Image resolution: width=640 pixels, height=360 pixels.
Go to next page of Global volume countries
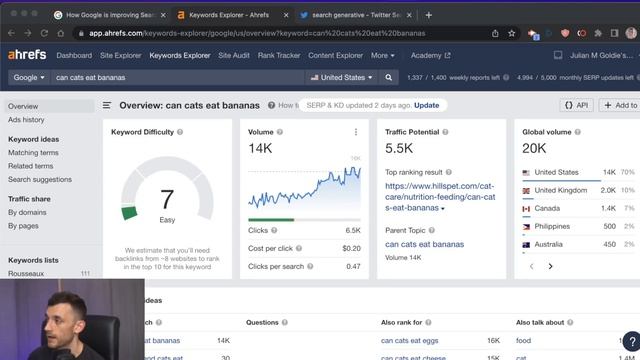[x=550, y=266]
